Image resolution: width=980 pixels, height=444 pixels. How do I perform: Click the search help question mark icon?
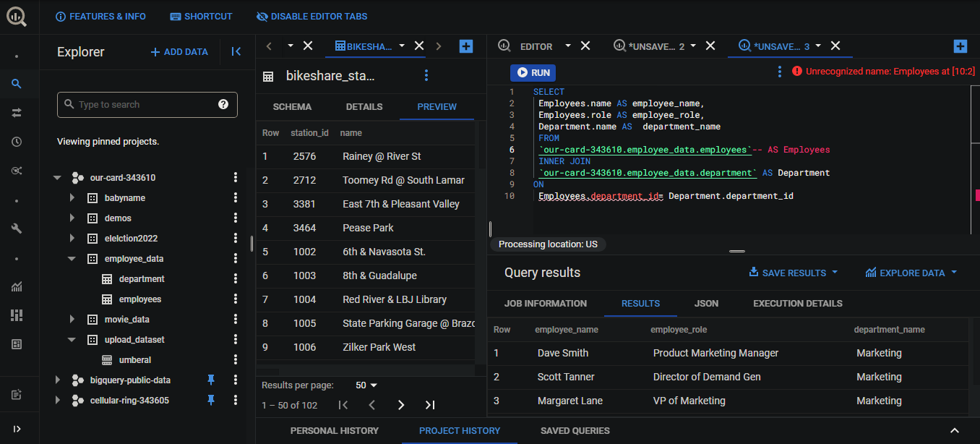(x=223, y=104)
